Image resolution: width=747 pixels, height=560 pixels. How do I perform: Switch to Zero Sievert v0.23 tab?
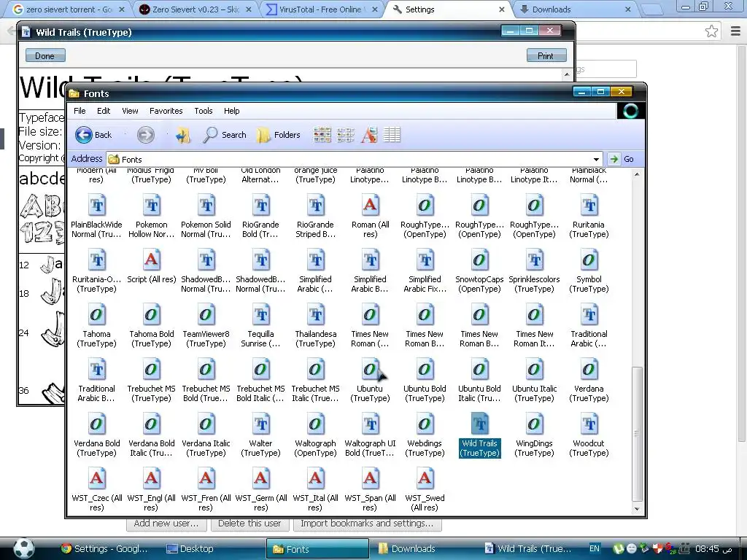click(196, 9)
